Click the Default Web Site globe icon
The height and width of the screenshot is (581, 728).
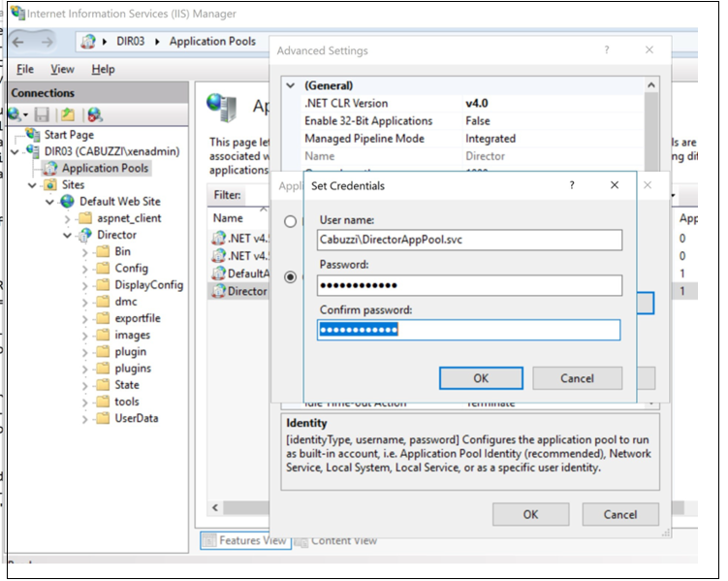click(x=68, y=202)
